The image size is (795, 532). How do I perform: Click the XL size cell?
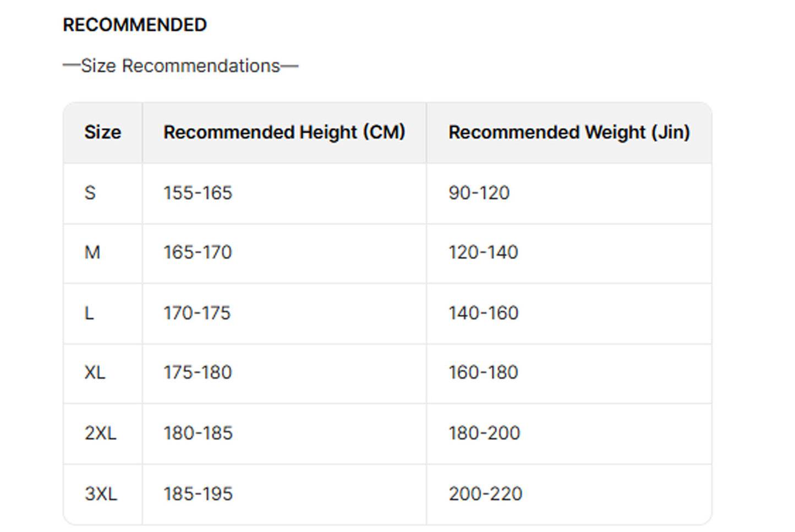coord(95,372)
